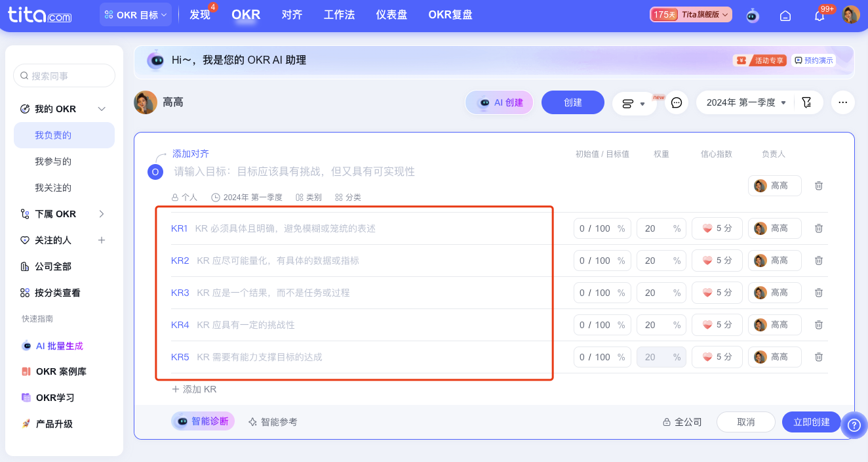Click the home icon in top bar

785,16
